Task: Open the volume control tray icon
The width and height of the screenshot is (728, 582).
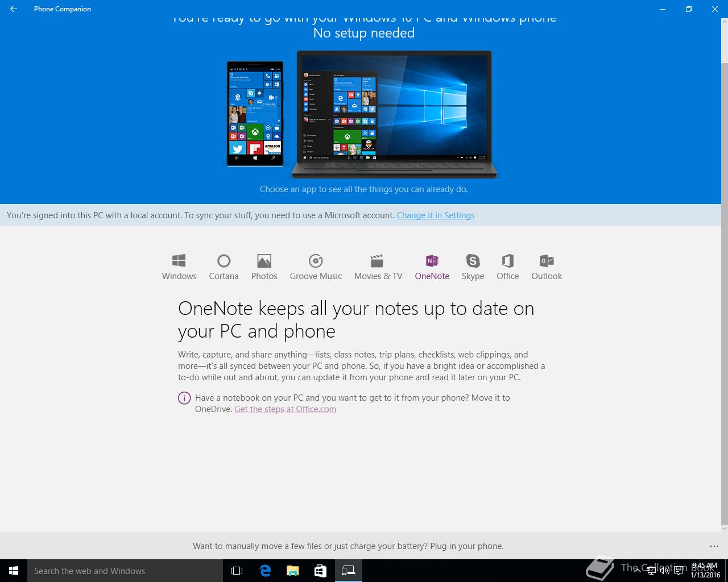Action: 664,571
